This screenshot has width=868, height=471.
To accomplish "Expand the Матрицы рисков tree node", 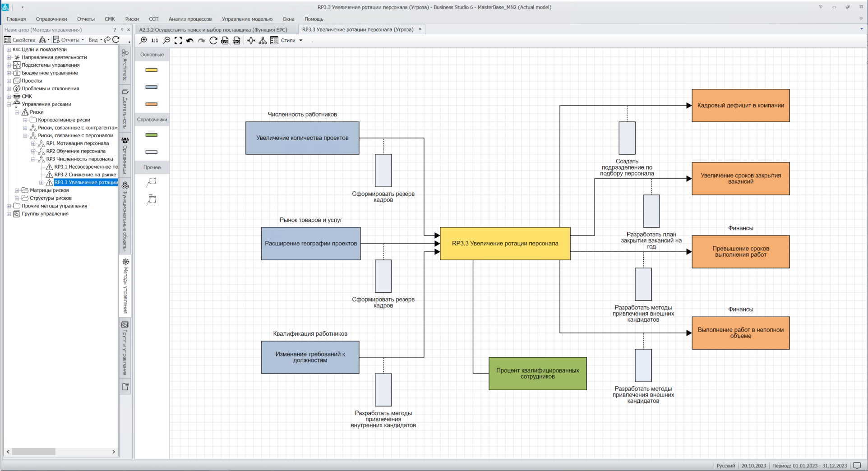I will click(17, 190).
